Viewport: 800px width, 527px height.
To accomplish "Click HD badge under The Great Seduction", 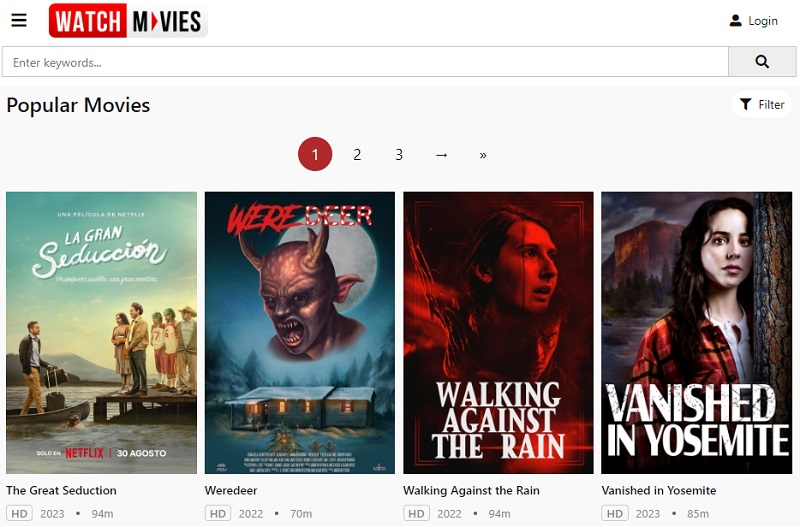I will [x=19, y=513].
